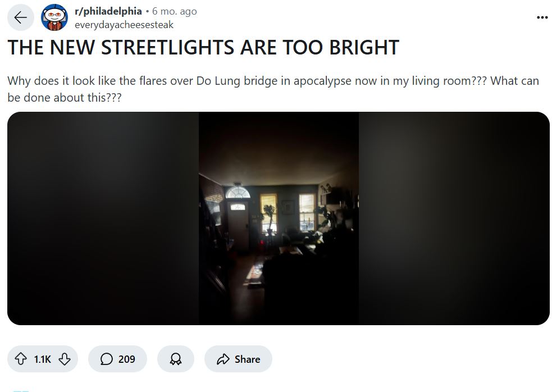Image resolution: width=552 pixels, height=392 pixels.
Task: Click the blurred left panel of the image
Action: point(101,218)
